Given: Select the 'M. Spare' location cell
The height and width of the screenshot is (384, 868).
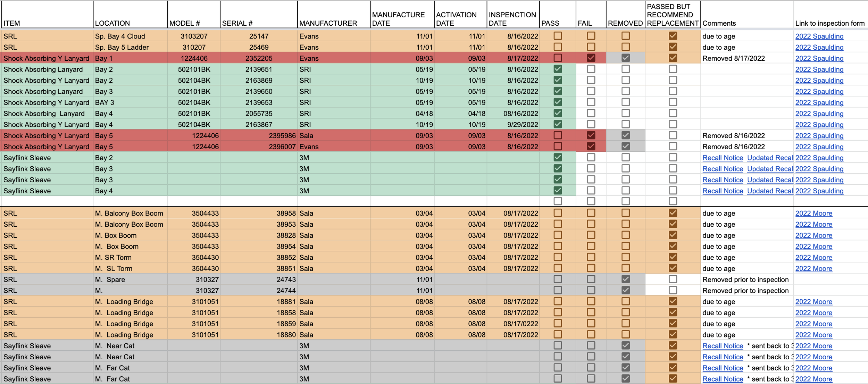Looking at the screenshot, I should (131, 279).
